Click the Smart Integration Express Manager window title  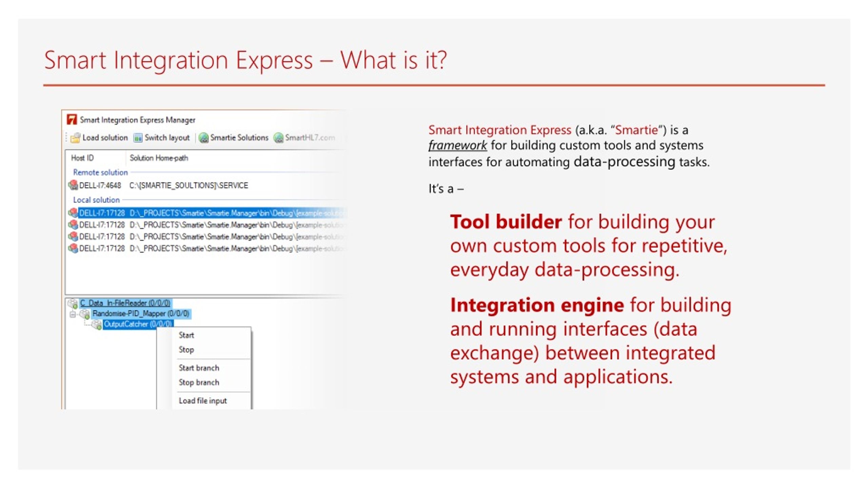pos(138,120)
